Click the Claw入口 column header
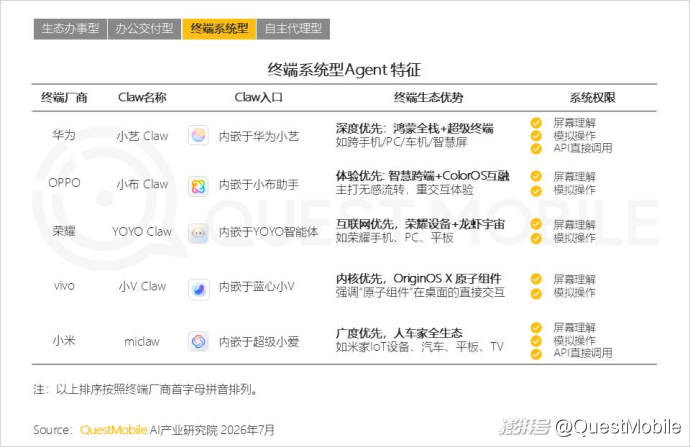This screenshot has height=447, width=690. coord(258,97)
